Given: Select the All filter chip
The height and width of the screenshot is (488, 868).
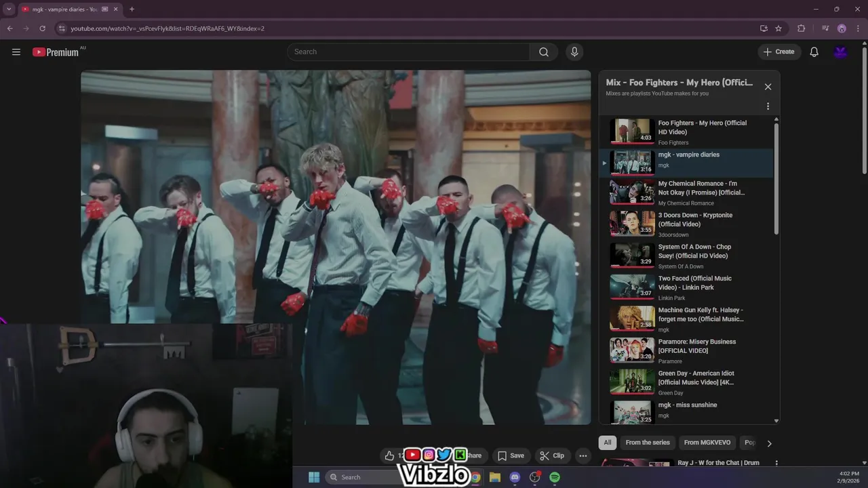Looking at the screenshot, I should click(x=608, y=443).
